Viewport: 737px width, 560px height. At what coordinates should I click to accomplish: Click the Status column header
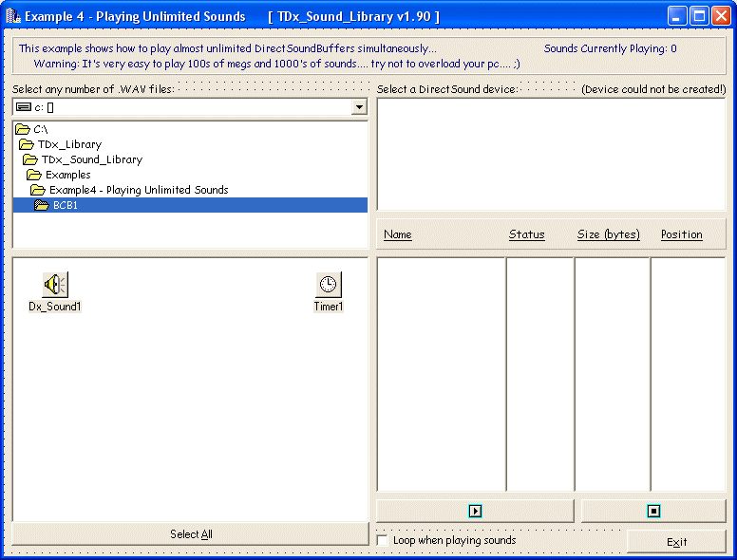coord(526,234)
